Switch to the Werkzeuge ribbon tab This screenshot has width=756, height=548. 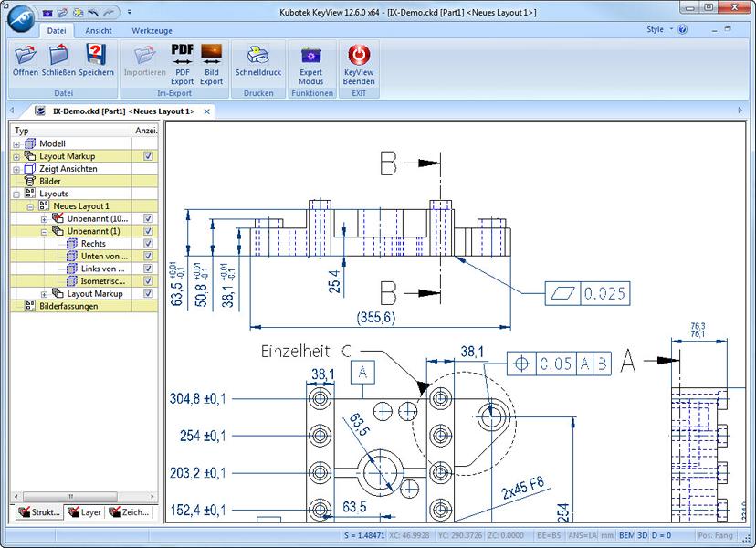pyautogui.click(x=152, y=30)
